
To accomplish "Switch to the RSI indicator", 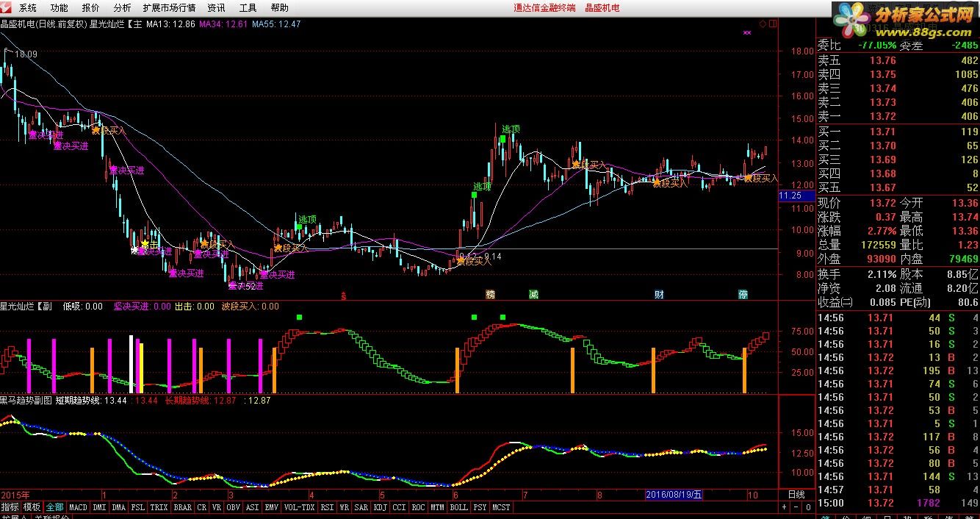I will tap(327, 507).
